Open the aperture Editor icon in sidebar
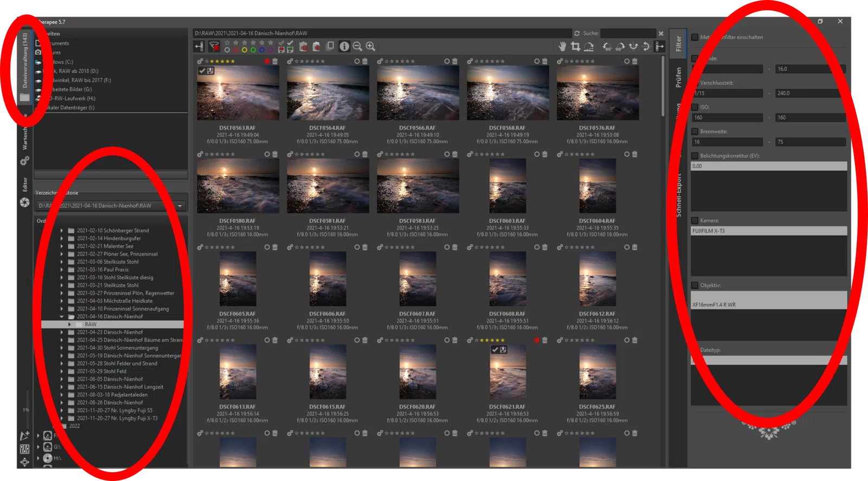 24,202
